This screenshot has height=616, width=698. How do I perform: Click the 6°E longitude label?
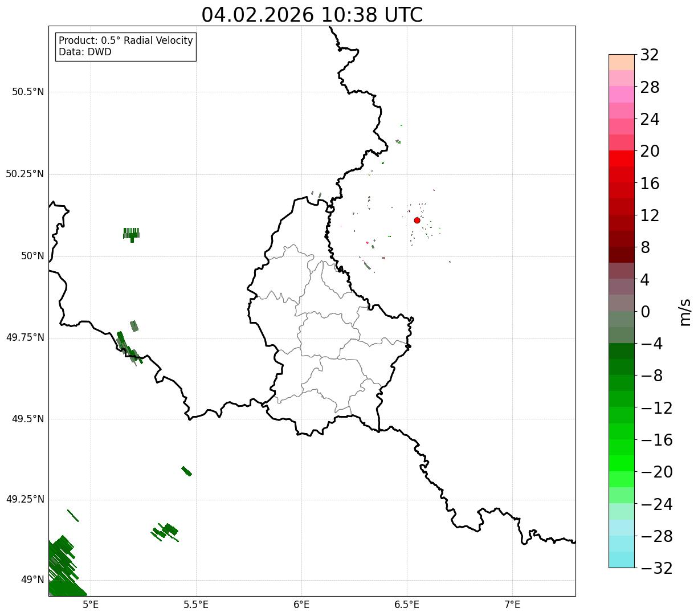tap(301, 605)
